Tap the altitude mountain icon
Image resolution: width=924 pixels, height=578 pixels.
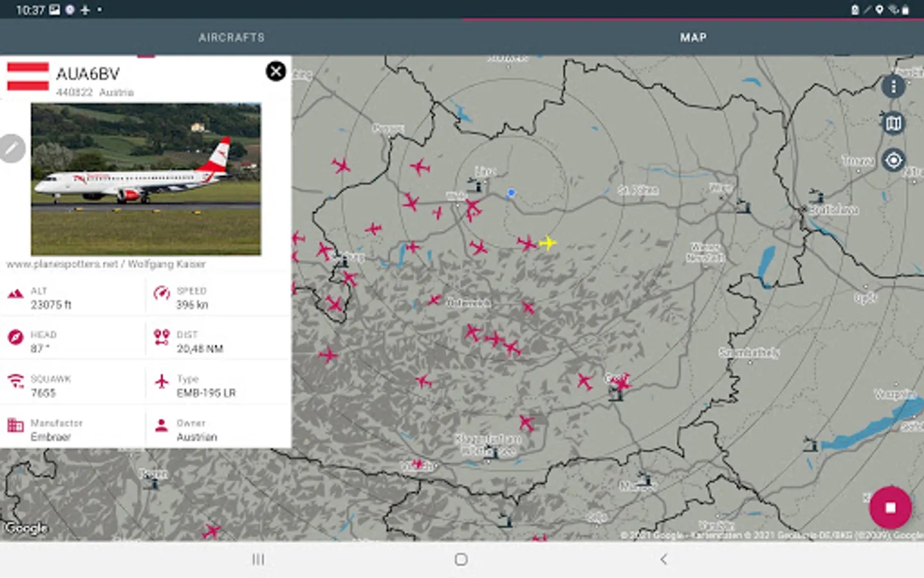coord(15,294)
